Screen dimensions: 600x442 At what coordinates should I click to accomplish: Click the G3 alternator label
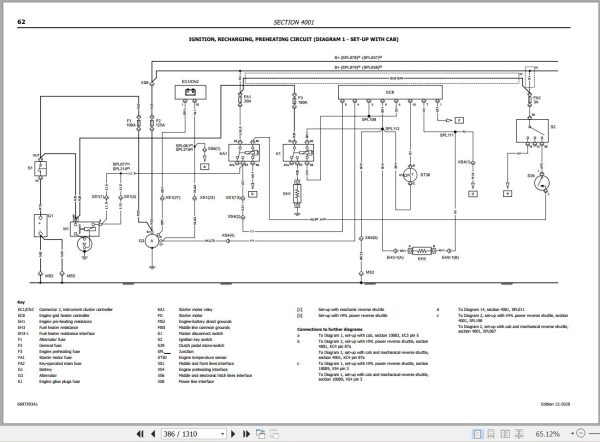pos(141,241)
